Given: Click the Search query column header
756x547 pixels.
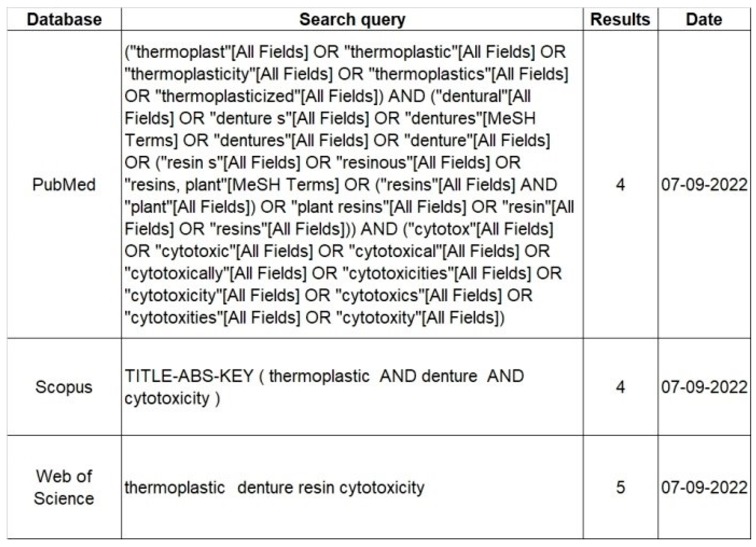Looking at the screenshot, I should [352, 19].
